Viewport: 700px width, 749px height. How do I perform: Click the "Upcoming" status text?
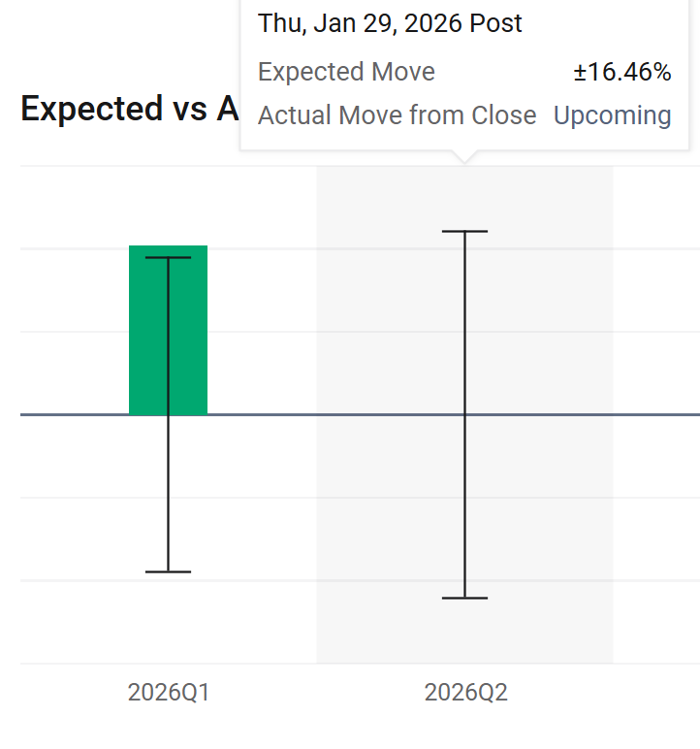point(612,115)
